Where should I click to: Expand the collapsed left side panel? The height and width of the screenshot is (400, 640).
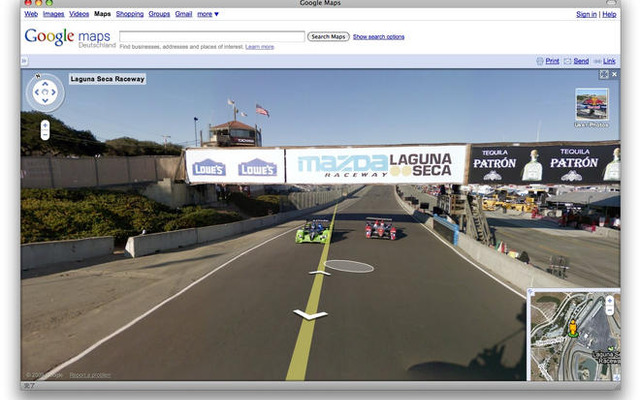24,61
